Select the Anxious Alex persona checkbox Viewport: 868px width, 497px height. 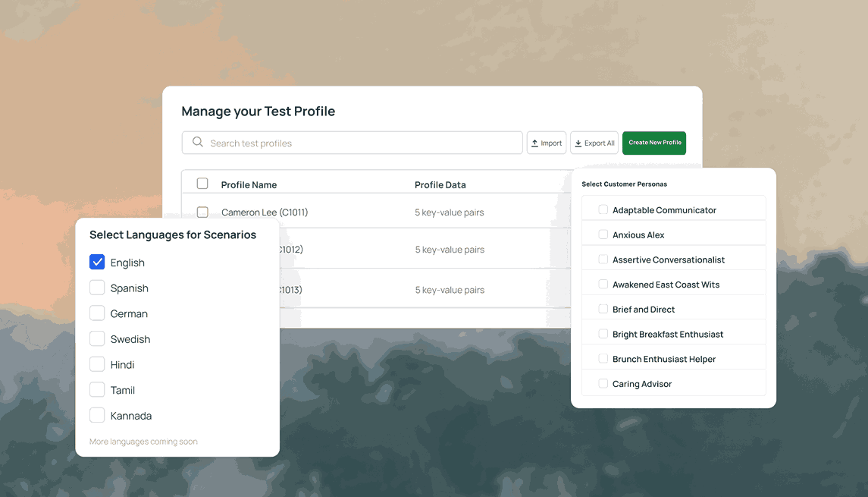pos(603,234)
